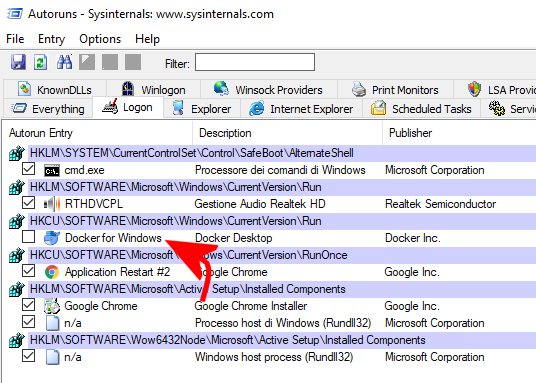Switch to the Everything tab
The image size is (536, 383).
[48, 109]
